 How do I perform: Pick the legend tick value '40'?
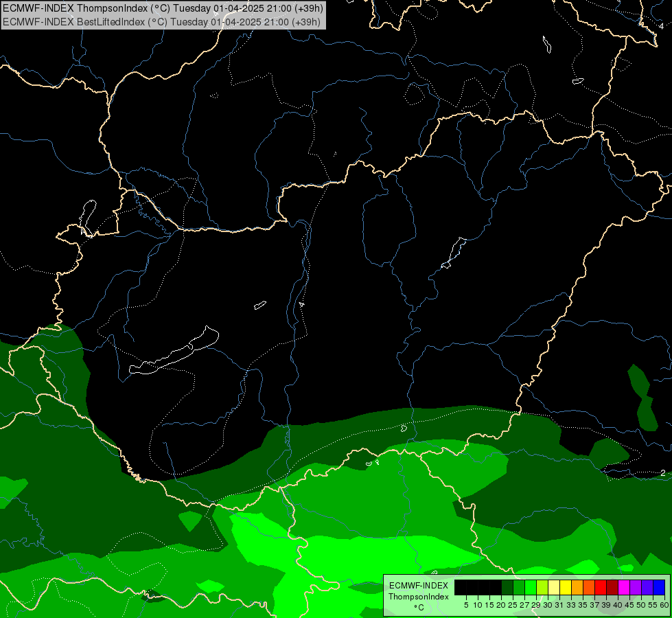[618, 605]
